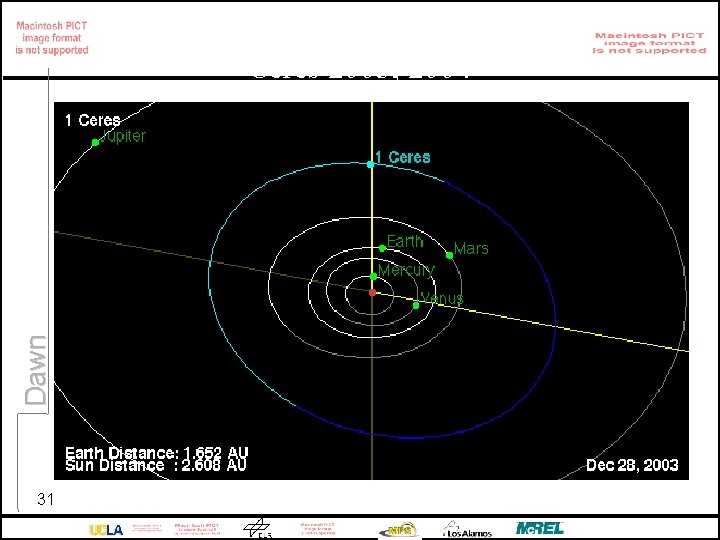Viewport: 720px width, 540px height.
Task: Click the oval yellow logo in footer
Action: click(399, 530)
